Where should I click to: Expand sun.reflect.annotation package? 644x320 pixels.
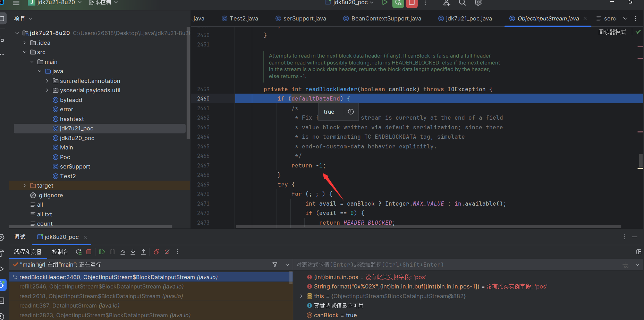[47, 81]
